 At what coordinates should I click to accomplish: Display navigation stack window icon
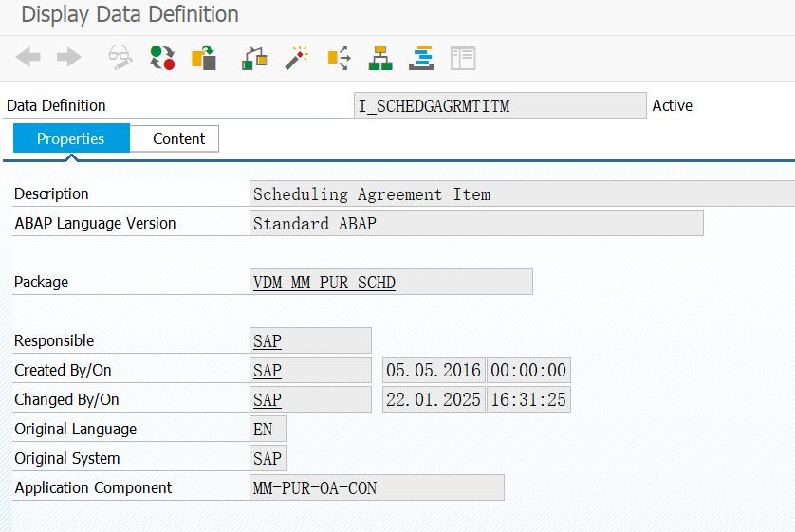[x=421, y=58]
